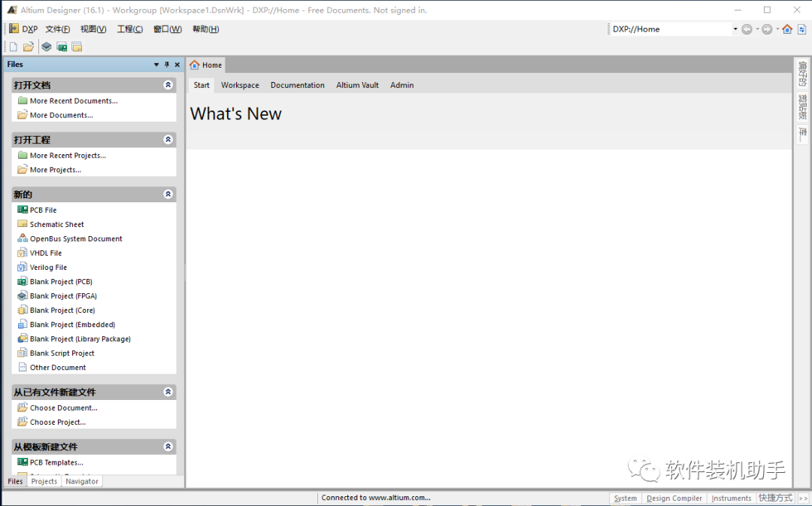Viewport: 812px width, 506px height.
Task: Switch to the Navigator panel tab
Action: 82,481
